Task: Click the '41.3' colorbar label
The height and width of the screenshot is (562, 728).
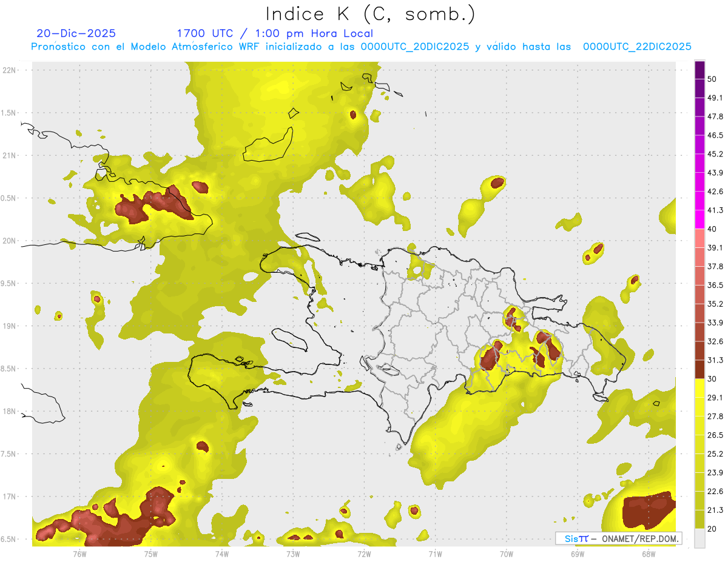Action: (715, 210)
